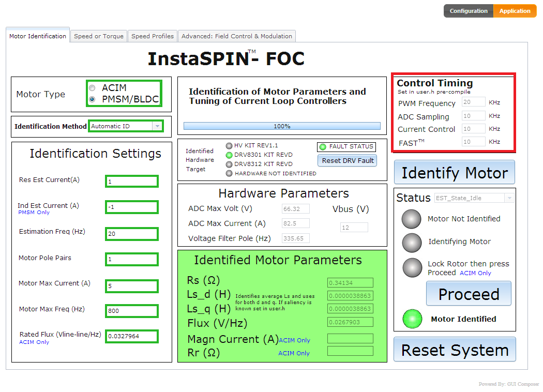
Task: Click the Identify Motor button
Action: 455,172
